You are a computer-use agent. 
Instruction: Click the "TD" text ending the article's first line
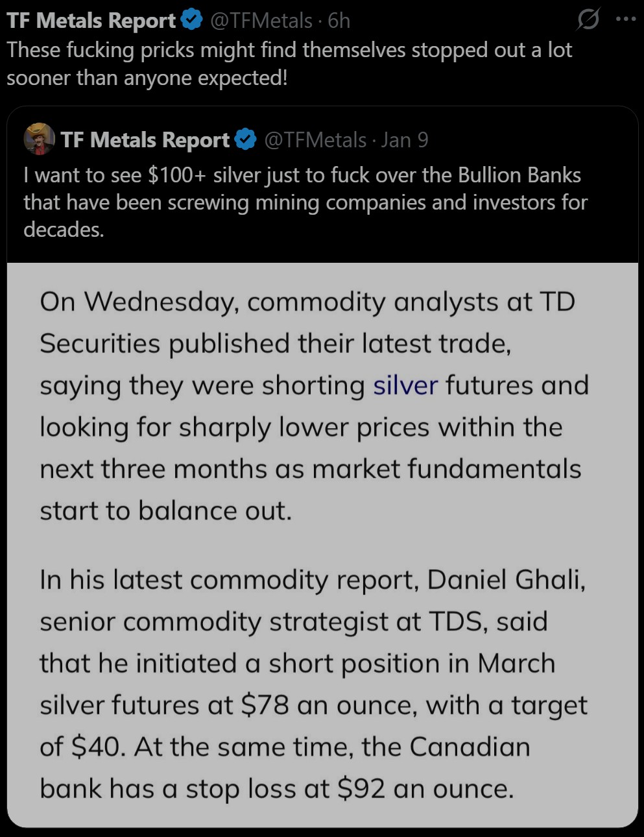557,302
